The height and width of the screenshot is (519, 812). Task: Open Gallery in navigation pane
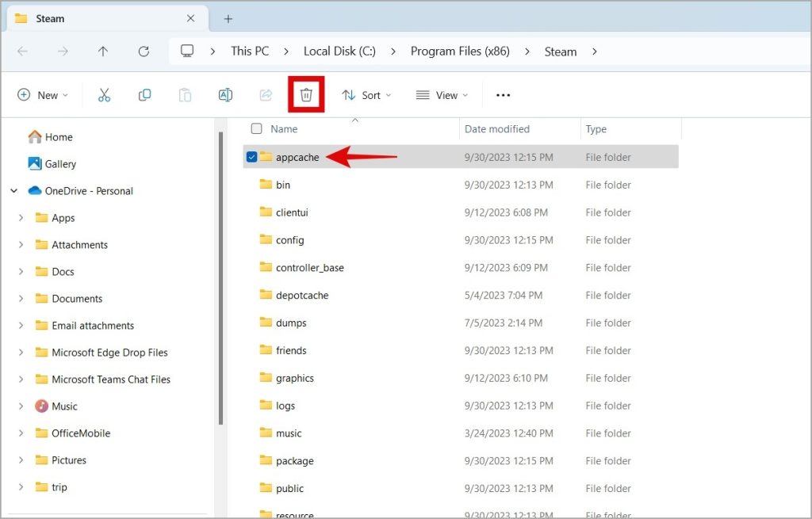[52, 164]
